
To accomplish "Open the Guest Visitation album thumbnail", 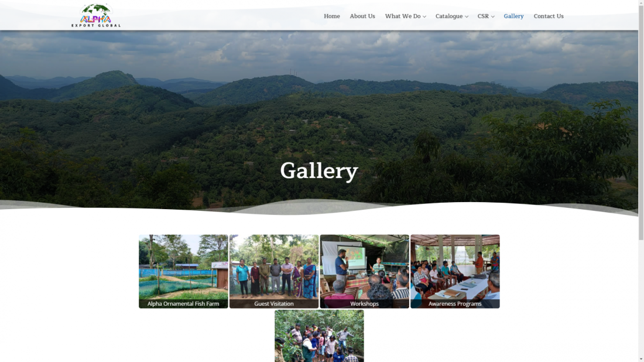I will tap(274, 271).
